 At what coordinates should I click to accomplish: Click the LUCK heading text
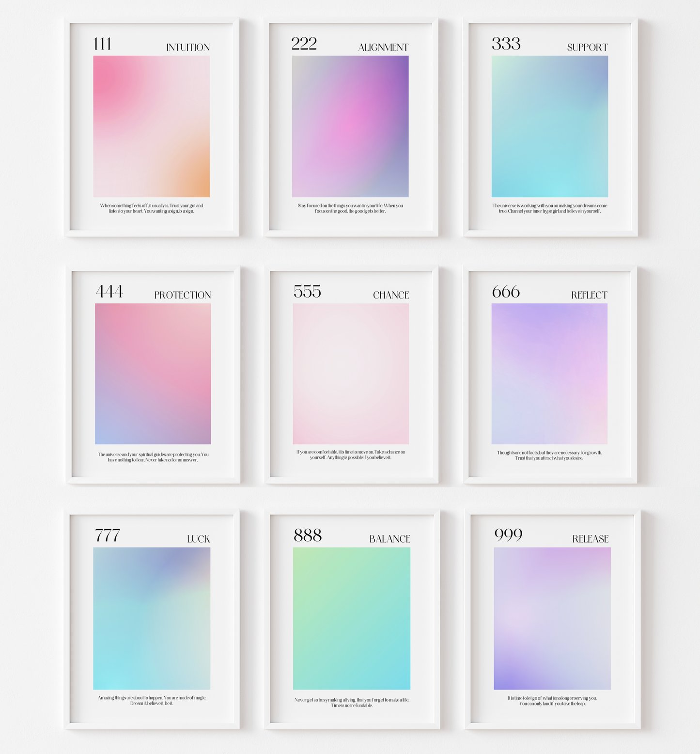pos(198,539)
